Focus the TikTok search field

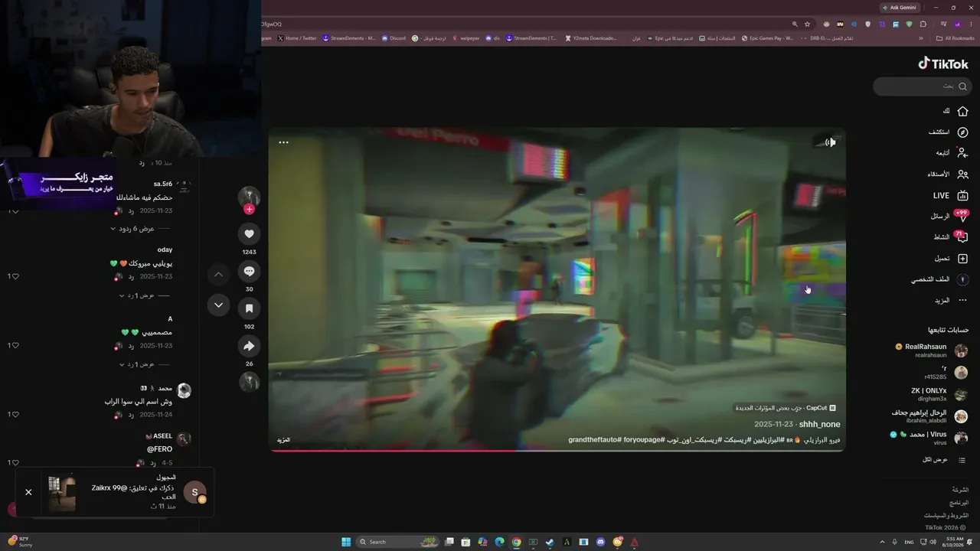(x=923, y=86)
